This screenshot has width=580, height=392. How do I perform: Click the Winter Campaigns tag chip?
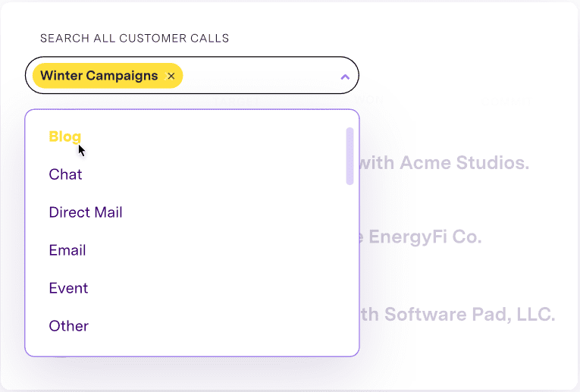pos(99,76)
